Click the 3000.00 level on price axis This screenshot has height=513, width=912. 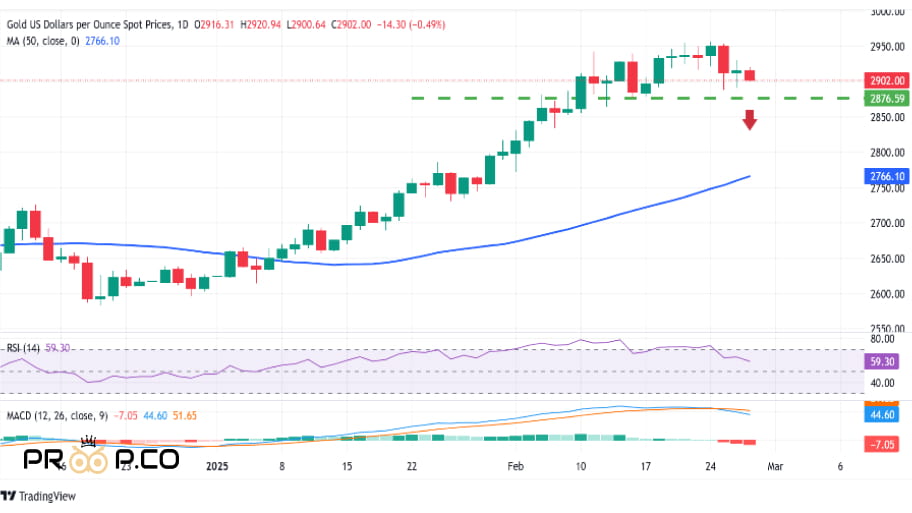coord(887,12)
